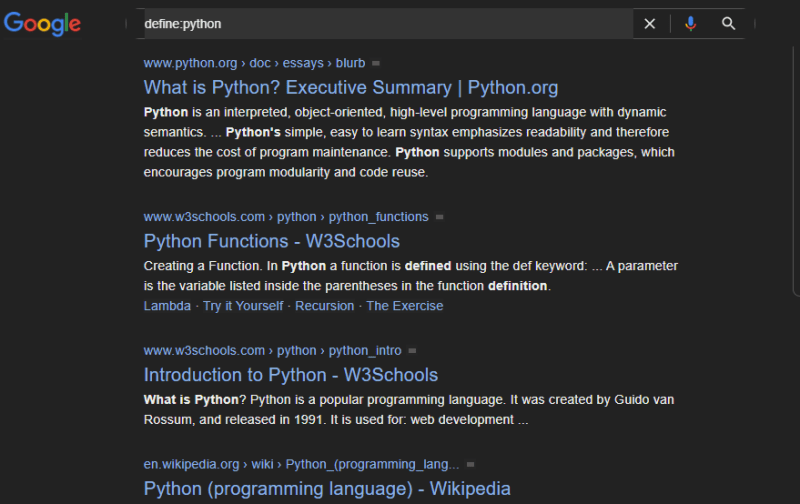Image resolution: width=800 pixels, height=504 pixels.
Task: Click the www.python.org breadcrumb URL
Action: tap(254, 63)
